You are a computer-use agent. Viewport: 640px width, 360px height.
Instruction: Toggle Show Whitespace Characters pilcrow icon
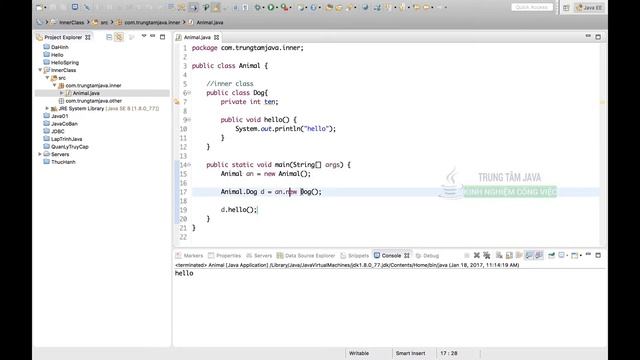coord(245,7)
